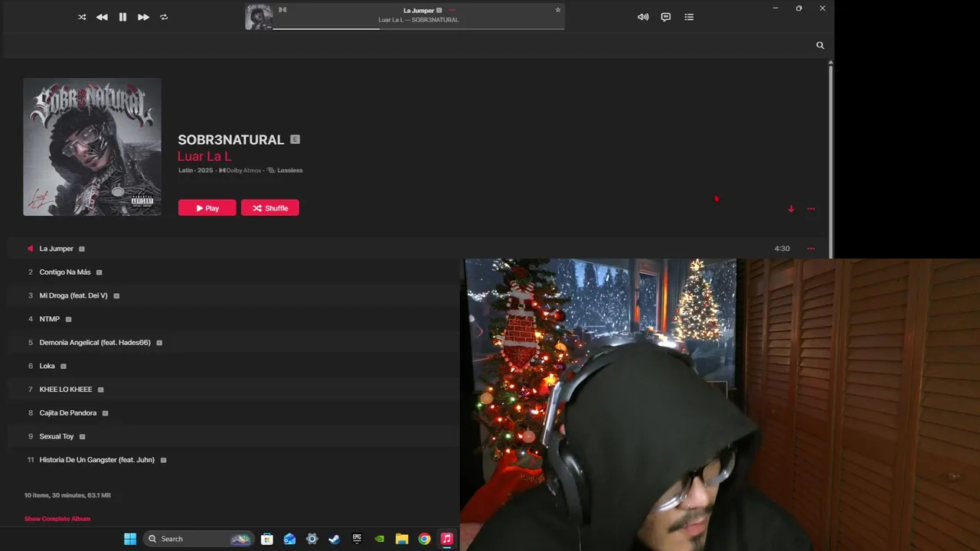Click the taskbar Search box
This screenshot has height=551, width=980.
tap(198, 539)
